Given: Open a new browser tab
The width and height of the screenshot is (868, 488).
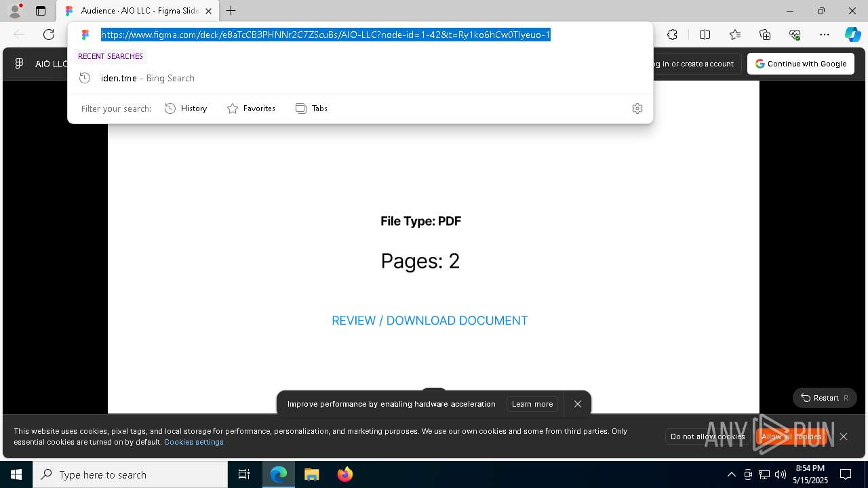Looking at the screenshot, I should click(x=231, y=11).
